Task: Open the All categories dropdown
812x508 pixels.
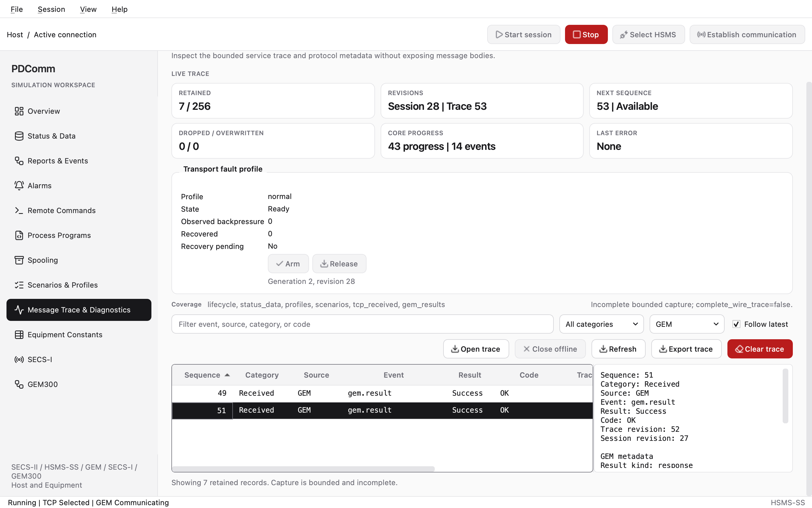Action: tap(601, 324)
